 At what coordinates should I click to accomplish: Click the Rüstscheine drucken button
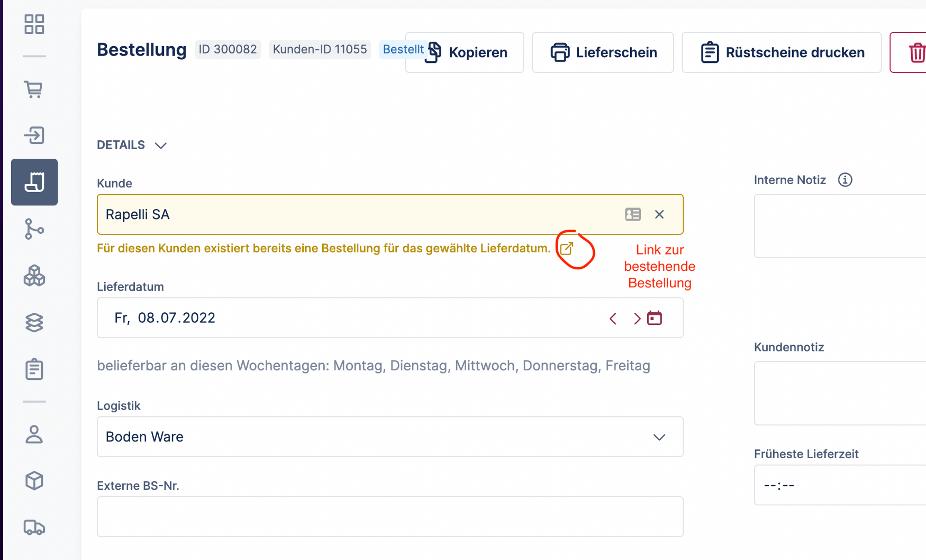point(782,52)
